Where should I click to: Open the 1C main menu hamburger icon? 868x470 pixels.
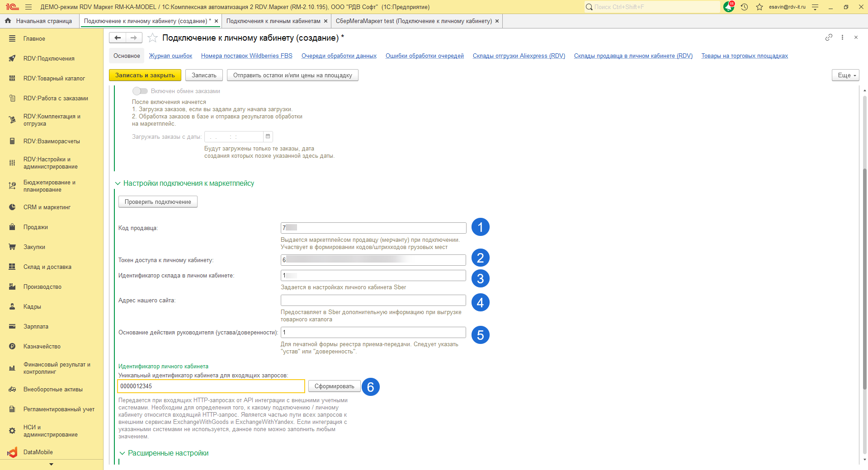(28, 7)
